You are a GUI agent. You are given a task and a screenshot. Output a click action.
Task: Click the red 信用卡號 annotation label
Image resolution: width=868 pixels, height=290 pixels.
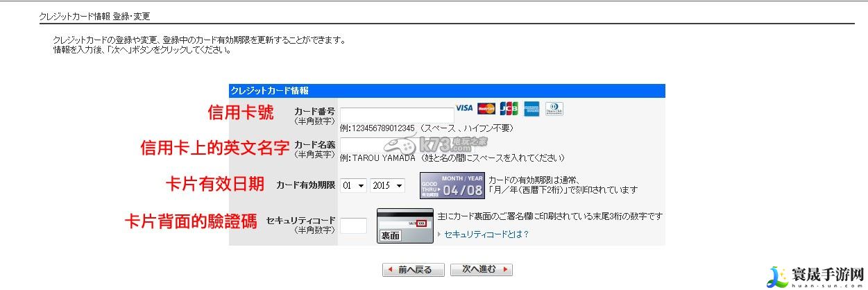241,113
